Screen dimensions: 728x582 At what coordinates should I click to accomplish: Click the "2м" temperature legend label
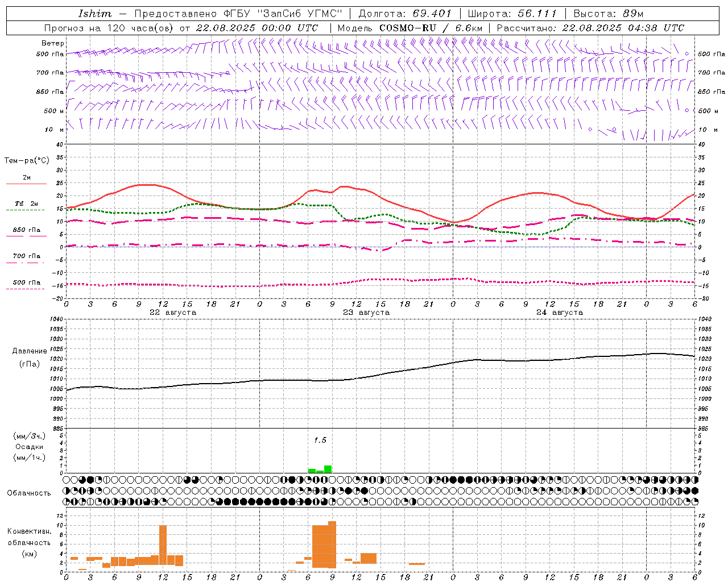(27, 178)
